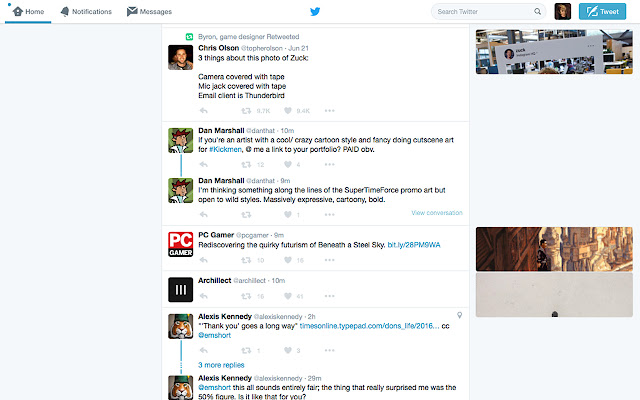The height and width of the screenshot is (400, 640).
Task: Open the Notifications tab
Action: (86, 11)
